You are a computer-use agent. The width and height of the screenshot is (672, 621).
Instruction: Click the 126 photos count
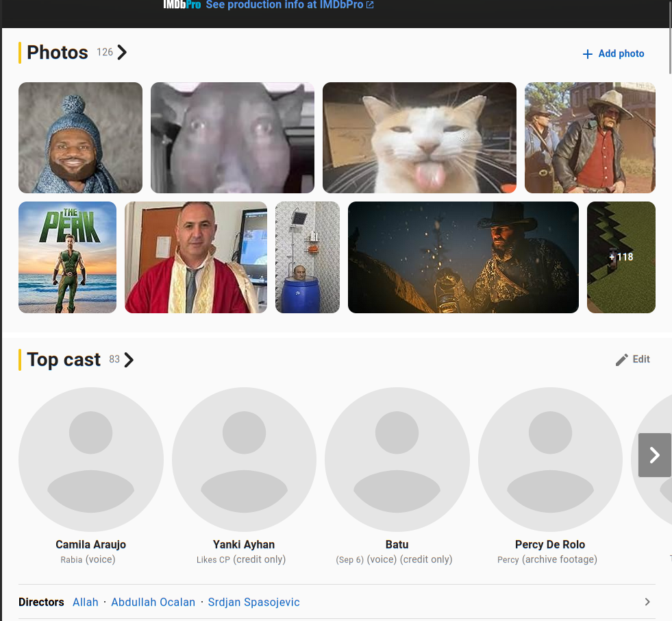pos(105,52)
